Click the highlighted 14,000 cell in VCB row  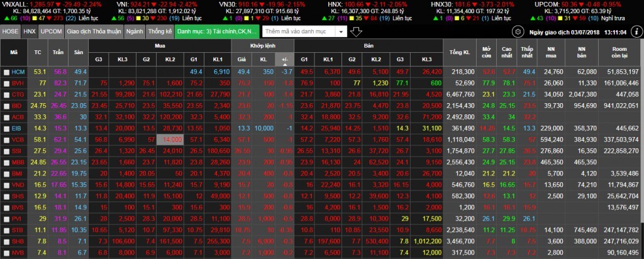170,139
